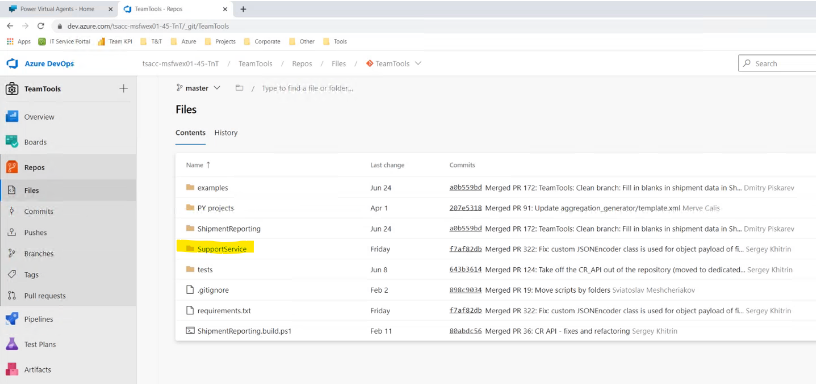Open the Azure bookmarks folder

pyautogui.click(x=184, y=42)
